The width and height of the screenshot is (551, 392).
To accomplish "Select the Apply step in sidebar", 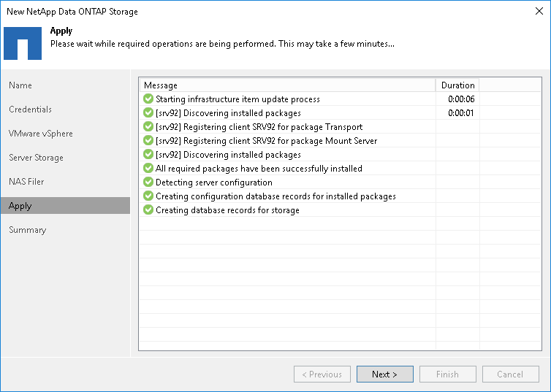I will point(20,206).
